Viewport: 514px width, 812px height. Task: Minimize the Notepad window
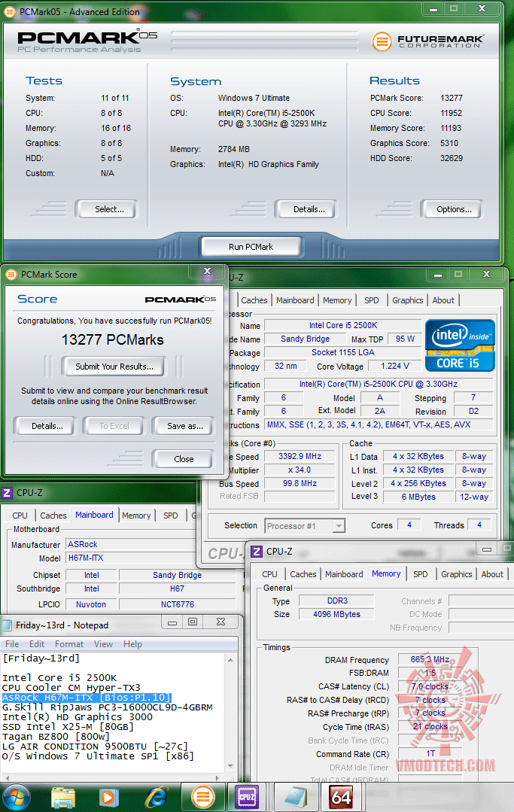(x=172, y=622)
